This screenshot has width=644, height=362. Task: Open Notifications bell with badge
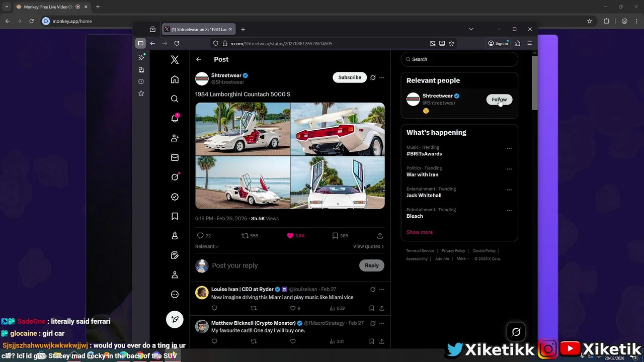click(175, 119)
